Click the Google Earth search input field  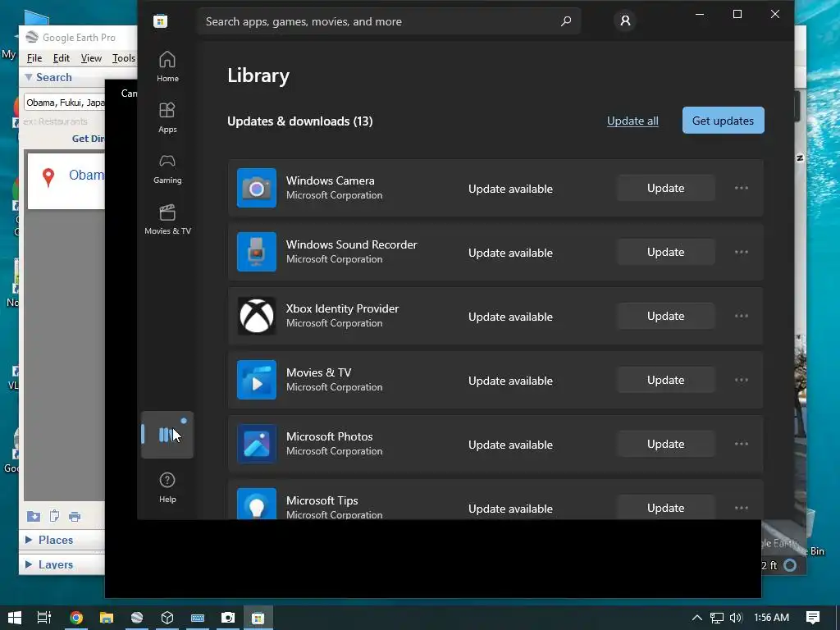pyautogui.click(x=65, y=103)
